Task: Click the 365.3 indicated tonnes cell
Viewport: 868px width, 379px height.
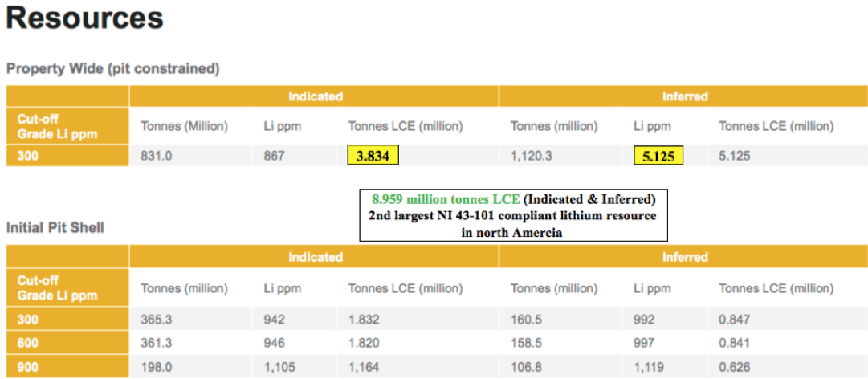Action: [x=157, y=318]
